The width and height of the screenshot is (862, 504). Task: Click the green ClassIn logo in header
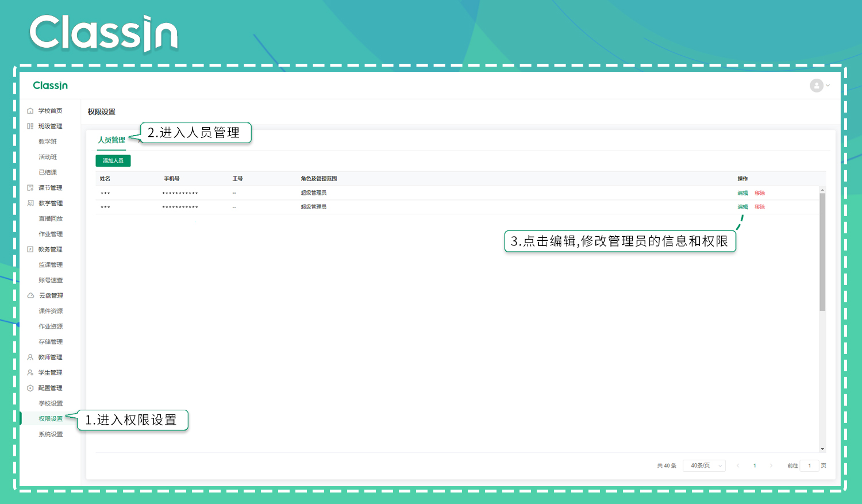51,86
